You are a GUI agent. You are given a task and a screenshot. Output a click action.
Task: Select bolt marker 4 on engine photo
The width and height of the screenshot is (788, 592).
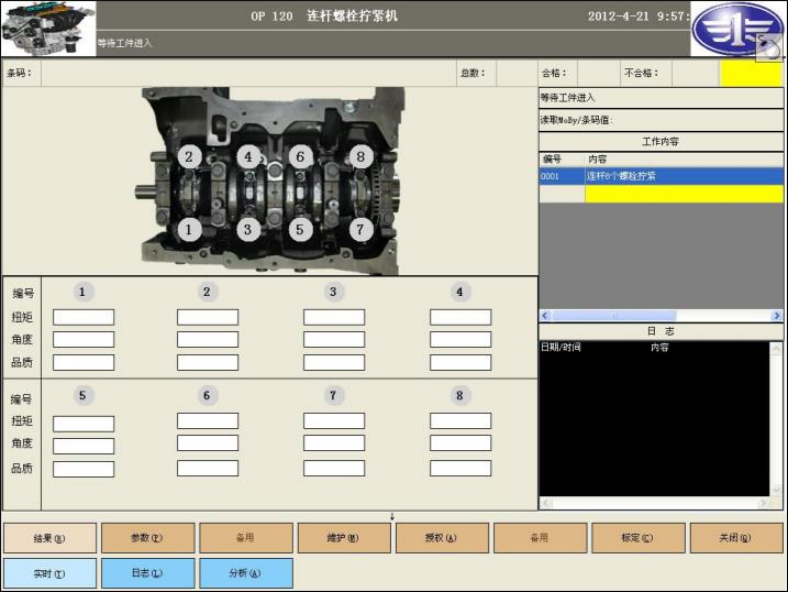248,157
